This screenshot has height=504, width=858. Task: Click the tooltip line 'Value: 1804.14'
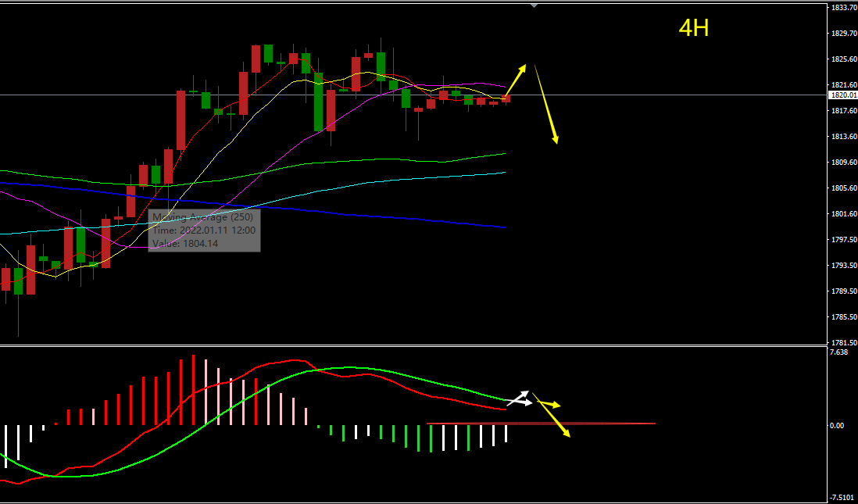(x=185, y=244)
